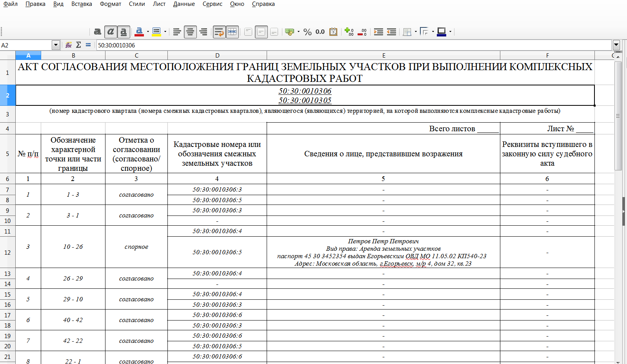Toggle underline formatting icon
The width and height of the screenshot is (627, 364).
tap(124, 32)
